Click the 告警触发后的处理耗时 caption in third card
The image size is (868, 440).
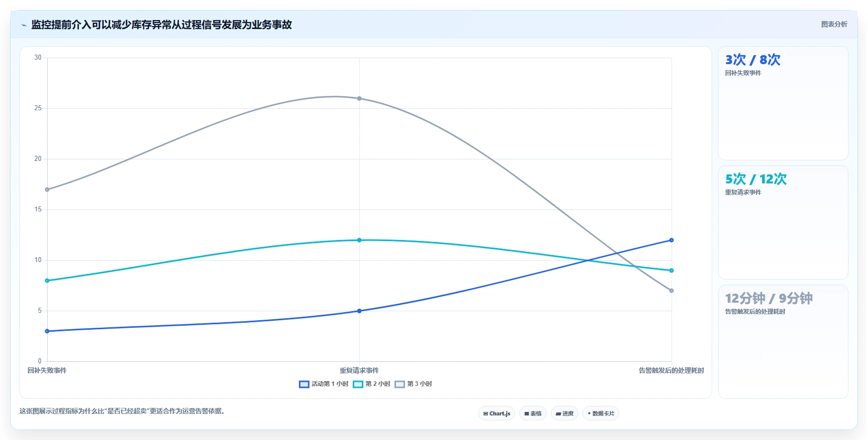pos(755,312)
